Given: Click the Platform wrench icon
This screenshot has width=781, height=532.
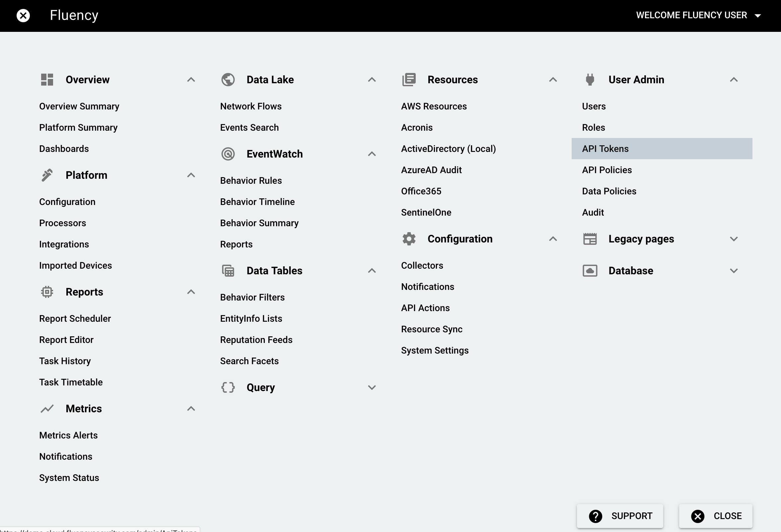Looking at the screenshot, I should (47, 175).
